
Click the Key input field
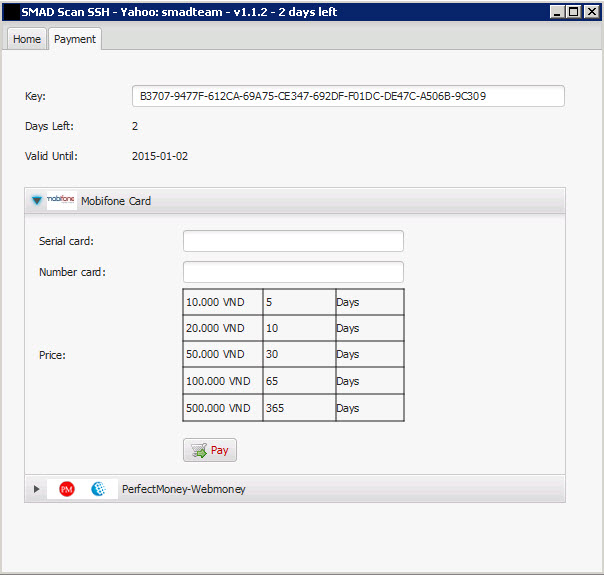click(348, 96)
